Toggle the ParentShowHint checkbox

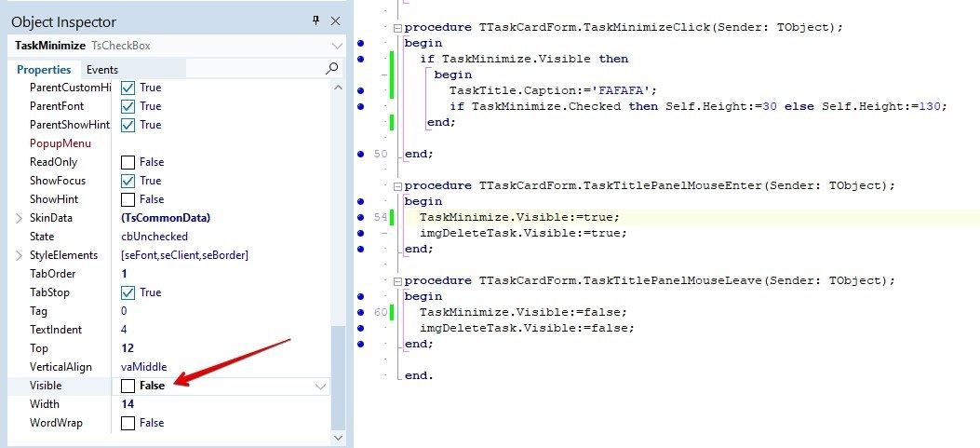point(128,125)
